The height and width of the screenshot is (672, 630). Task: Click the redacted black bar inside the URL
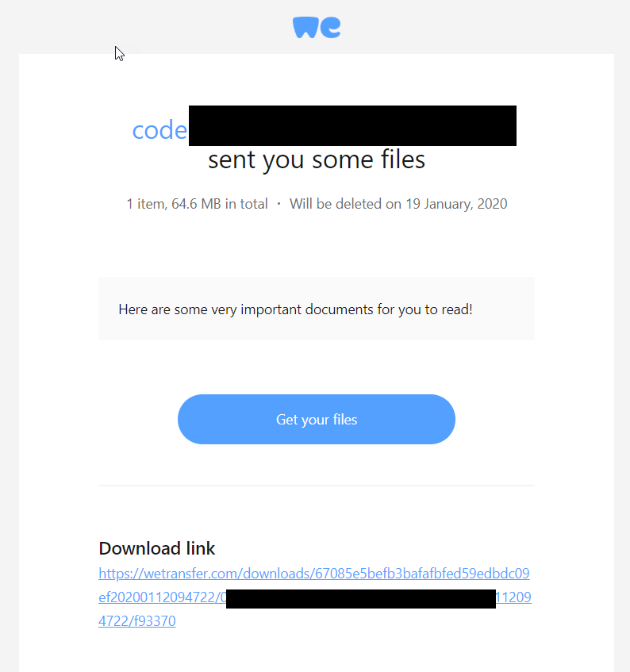pos(361,599)
